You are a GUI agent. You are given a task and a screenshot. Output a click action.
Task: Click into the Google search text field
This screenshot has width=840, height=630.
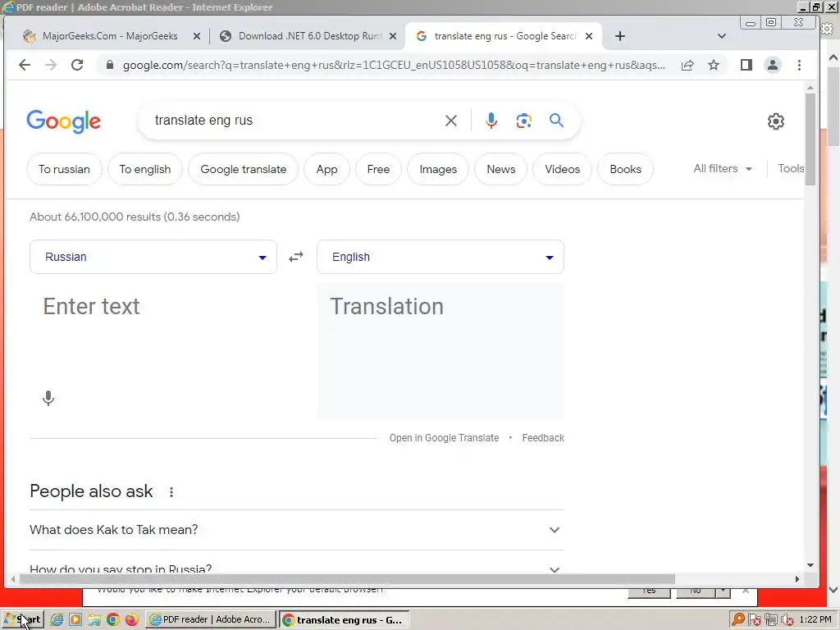tap(294, 121)
